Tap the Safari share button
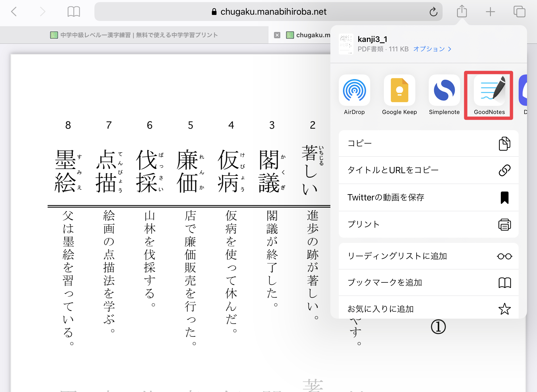Screen dimensions: 537x392 click(x=462, y=12)
